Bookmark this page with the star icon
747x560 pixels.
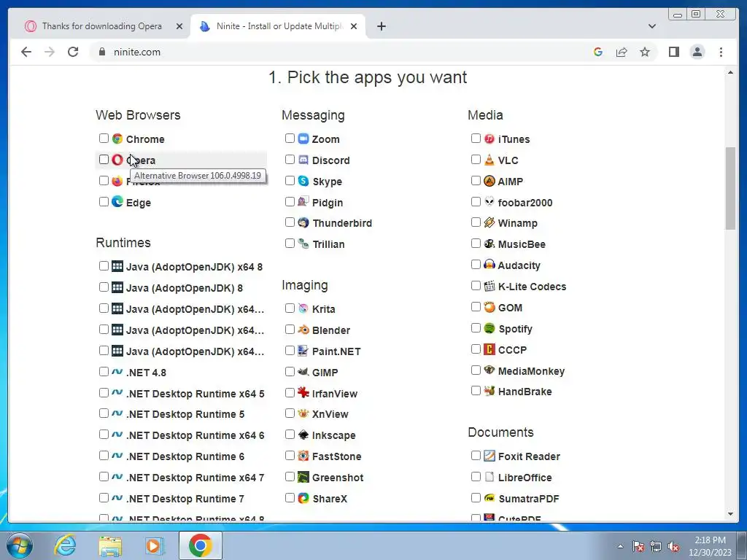(x=645, y=52)
